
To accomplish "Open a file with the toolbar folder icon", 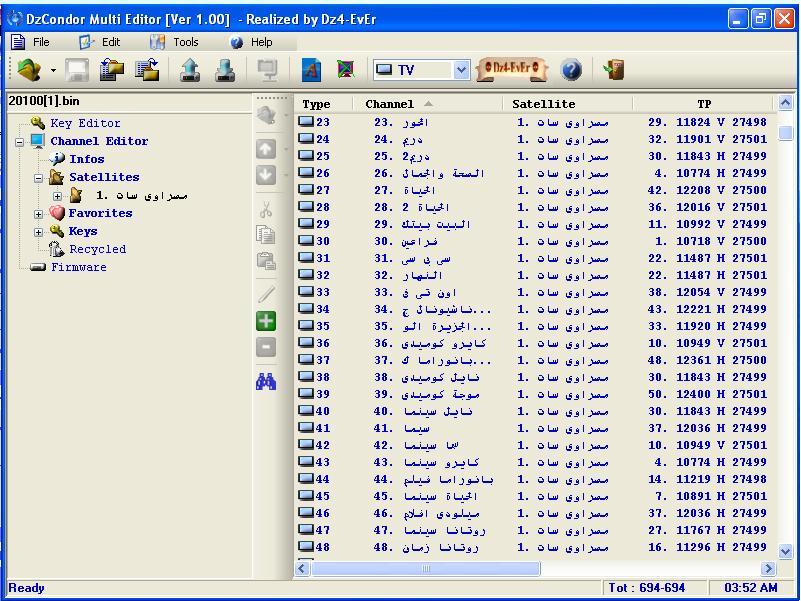I will point(29,70).
